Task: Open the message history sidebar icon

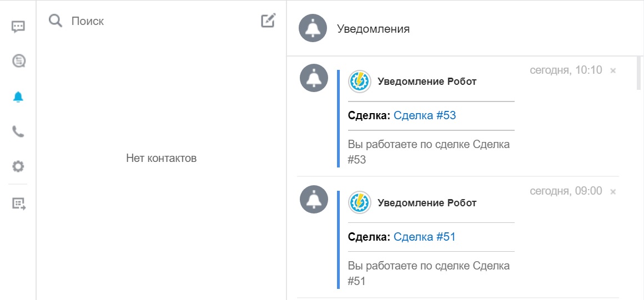Action: coord(18,60)
